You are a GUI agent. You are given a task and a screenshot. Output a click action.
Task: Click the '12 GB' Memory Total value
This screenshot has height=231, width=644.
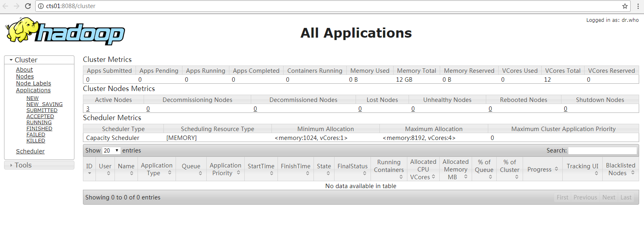pos(404,80)
